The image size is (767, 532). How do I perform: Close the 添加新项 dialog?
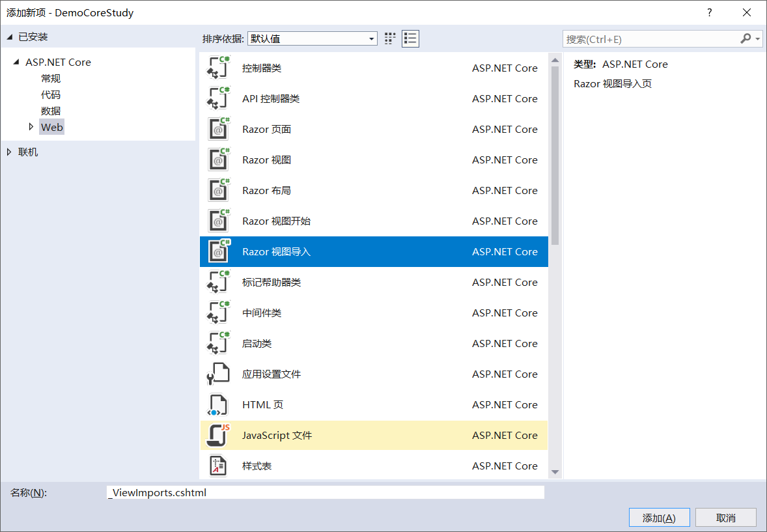click(x=746, y=12)
